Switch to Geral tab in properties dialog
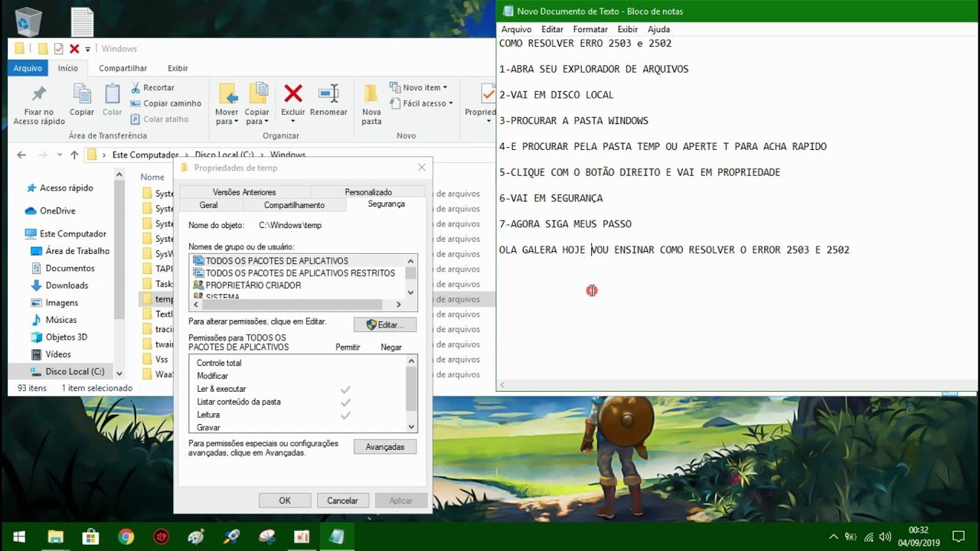This screenshot has height=551, width=980. (208, 205)
